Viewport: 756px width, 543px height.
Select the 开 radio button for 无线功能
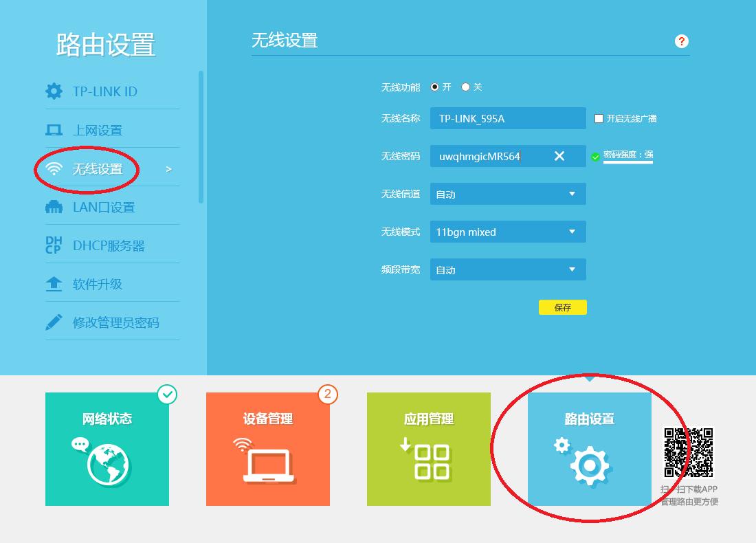(434, 87)
